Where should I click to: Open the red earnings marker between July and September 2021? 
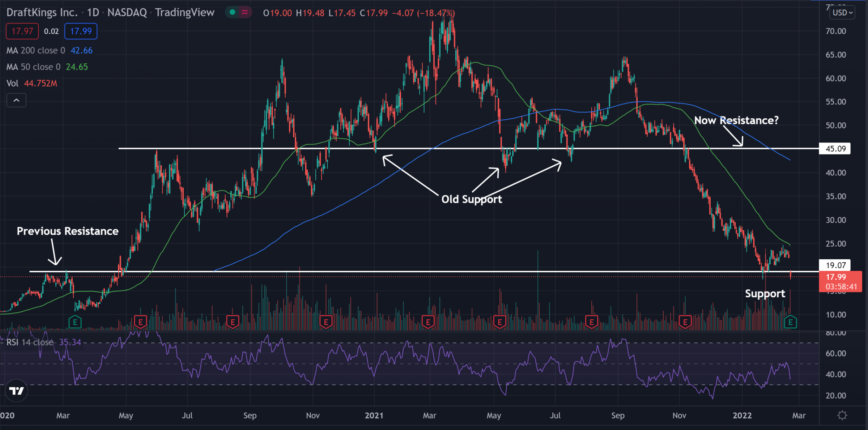592,322
